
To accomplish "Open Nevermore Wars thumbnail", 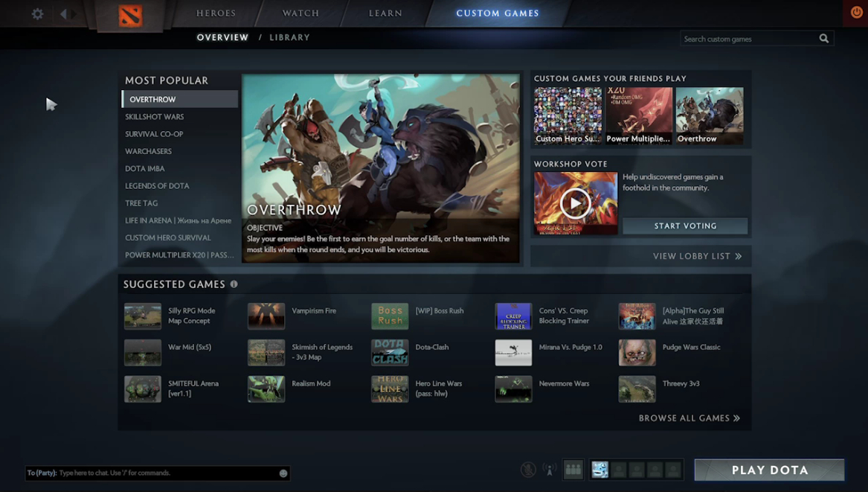I will pyautogui.click(x=513, y=389).
